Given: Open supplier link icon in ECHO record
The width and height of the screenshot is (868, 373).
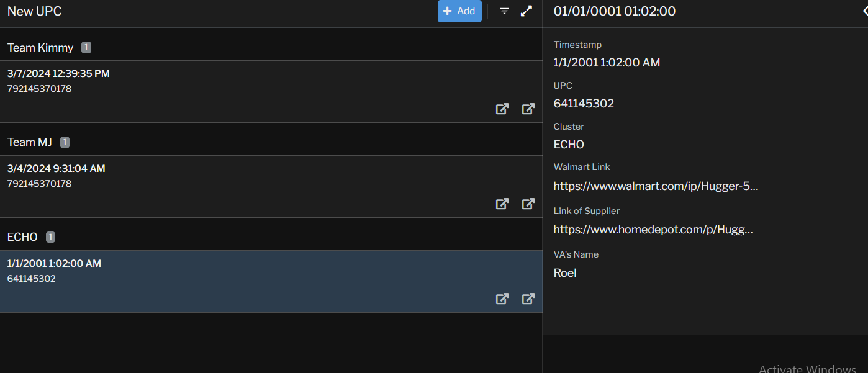Looking at the screenshot, I should tap(528, 299).
